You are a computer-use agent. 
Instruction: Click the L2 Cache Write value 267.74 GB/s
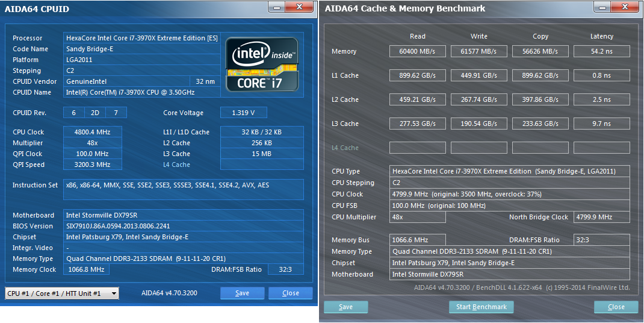(x=479, y=99)
